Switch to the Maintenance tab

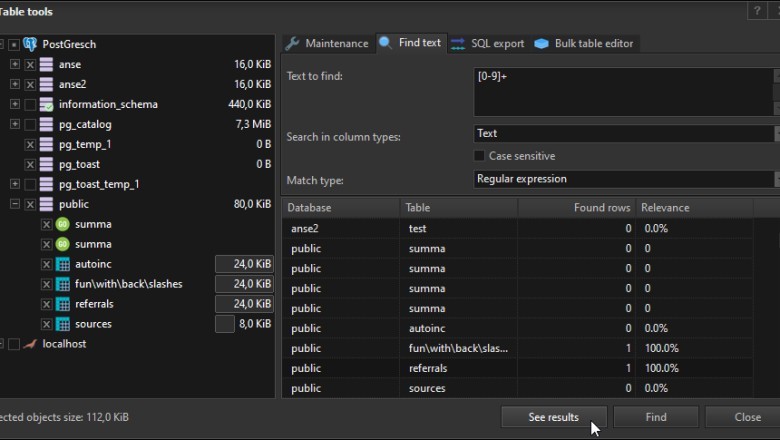point(327,44)
